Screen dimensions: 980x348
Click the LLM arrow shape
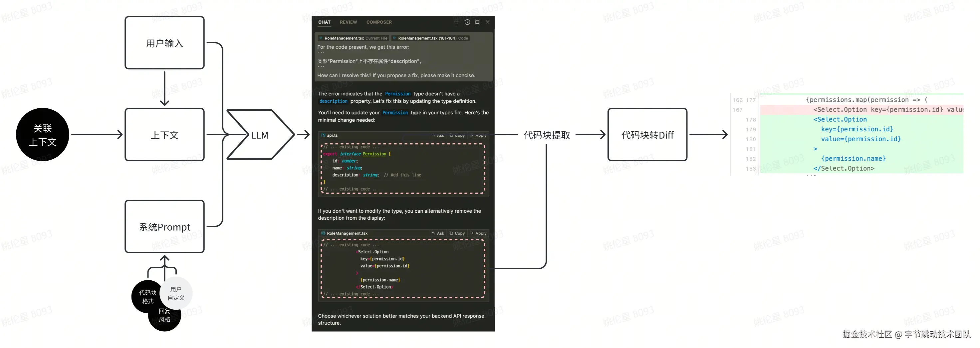(x=261, y=134)
